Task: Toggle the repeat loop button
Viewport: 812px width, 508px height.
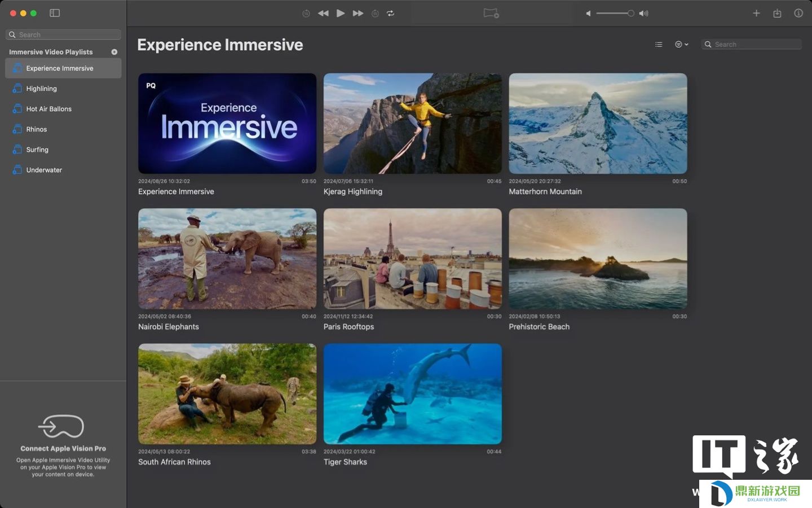Action: click(x=390, y=13)
